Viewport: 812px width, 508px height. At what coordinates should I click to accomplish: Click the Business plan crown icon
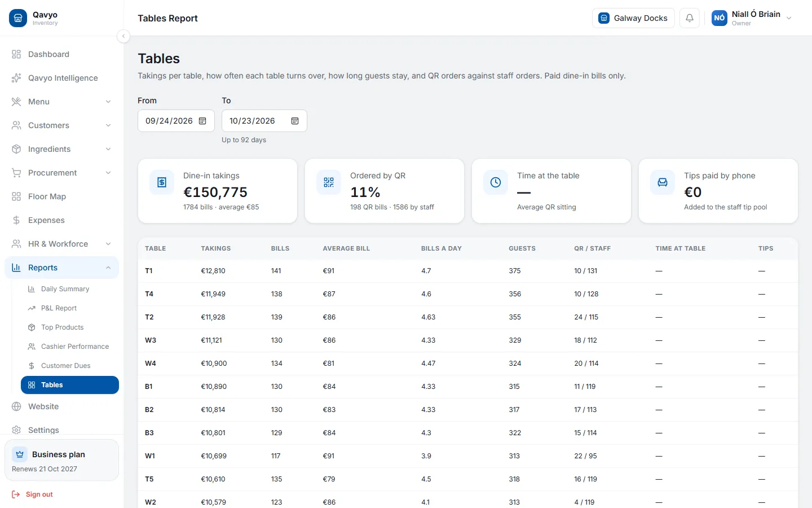[x=20, y=454]
